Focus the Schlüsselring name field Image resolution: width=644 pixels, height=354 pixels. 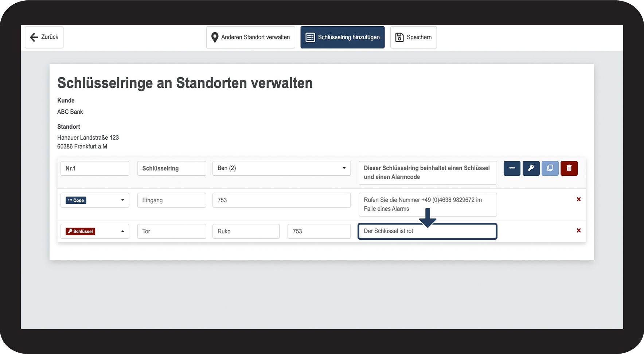tap(171, 168)
